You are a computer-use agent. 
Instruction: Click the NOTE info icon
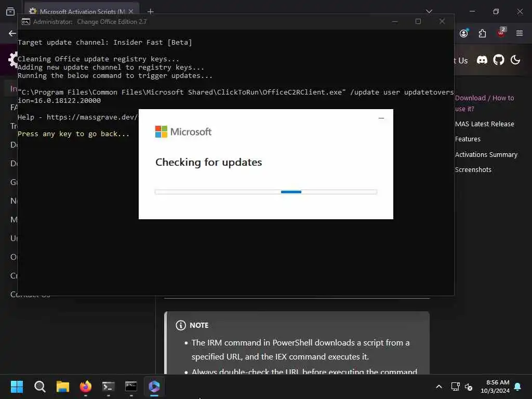click(180, 325)
